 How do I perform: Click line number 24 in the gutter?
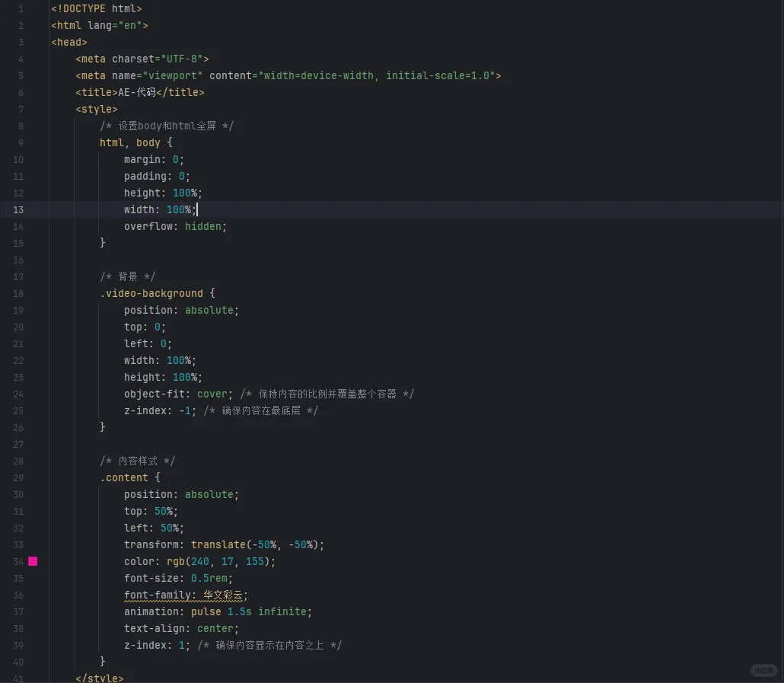click(18, 394)
